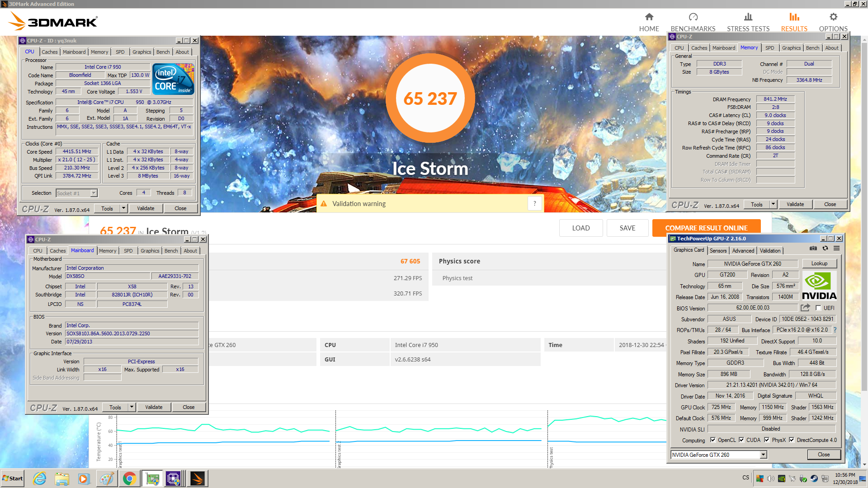Open the GPU-Z hamburger menu
Image resolution: width=868 pixels, height=488 pixels.
point(837,249)
